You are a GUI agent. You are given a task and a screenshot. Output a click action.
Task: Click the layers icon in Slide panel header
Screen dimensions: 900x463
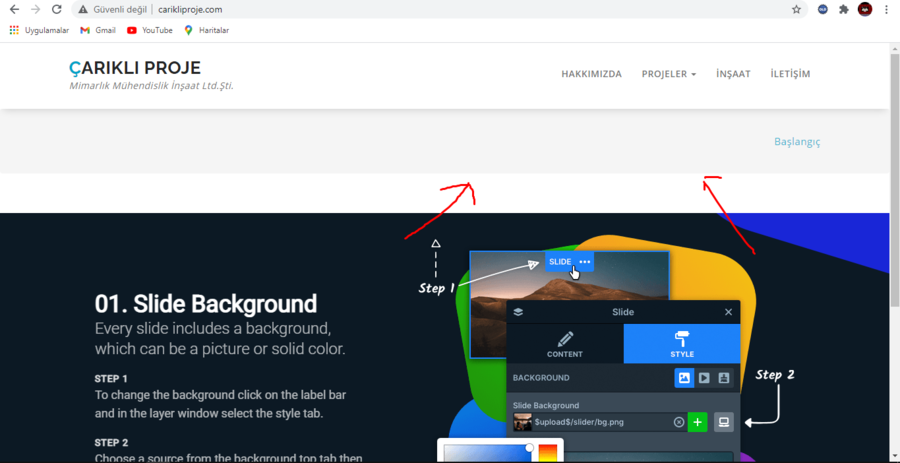(518, 312)
